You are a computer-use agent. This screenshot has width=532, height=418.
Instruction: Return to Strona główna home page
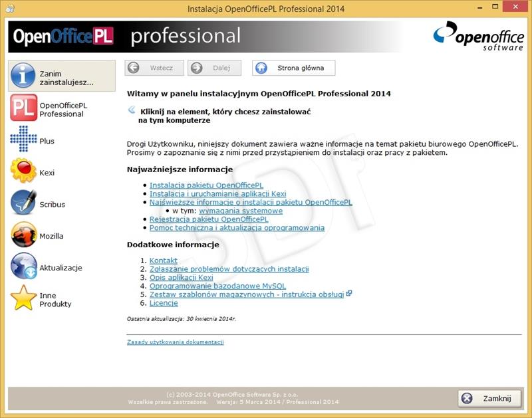[293, 68]
